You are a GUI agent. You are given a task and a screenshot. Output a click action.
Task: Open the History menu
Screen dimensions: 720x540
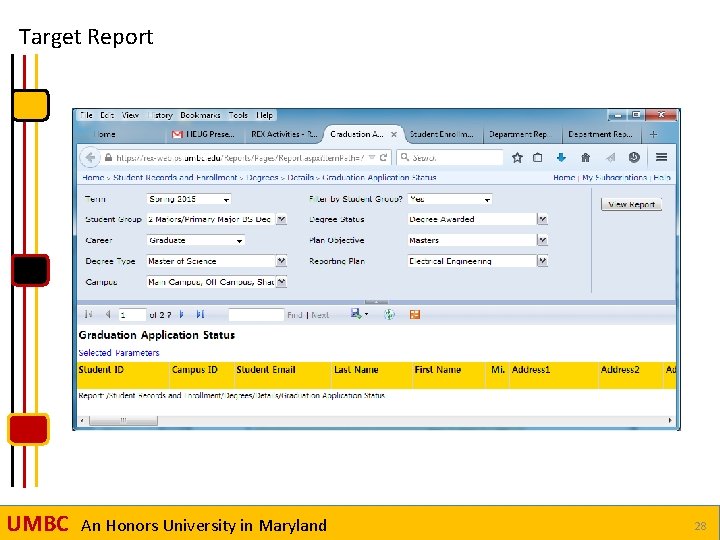click(160, 115)
